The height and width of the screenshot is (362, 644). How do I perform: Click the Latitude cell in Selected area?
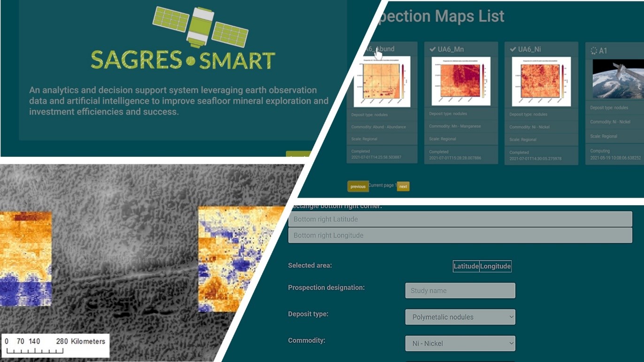[466, 266]
